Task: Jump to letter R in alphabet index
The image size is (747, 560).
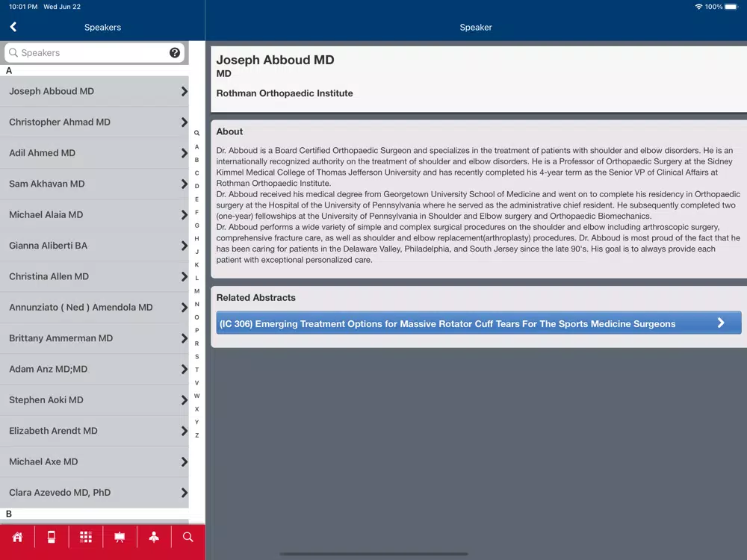Action: pyautogui.click(x=196, y=343)
